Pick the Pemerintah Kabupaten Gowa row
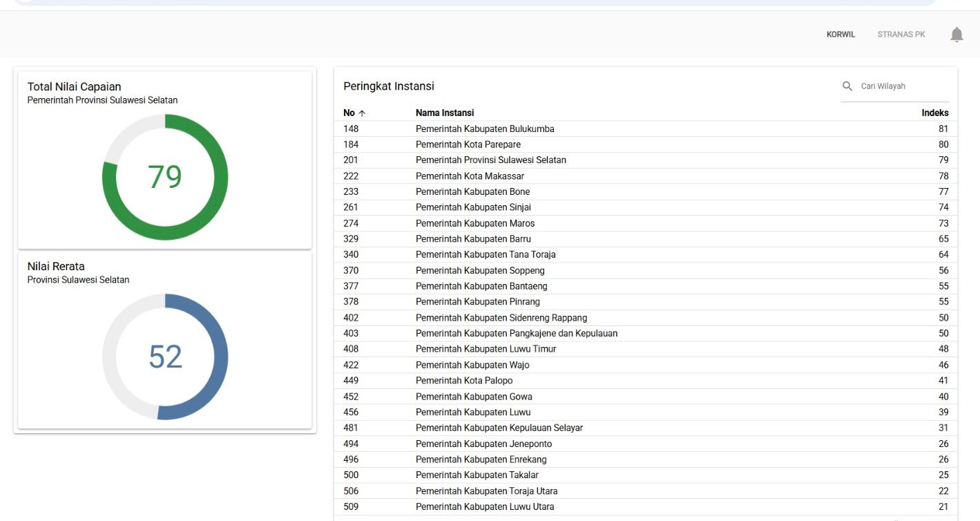The width and height of the screenshot is (980, 521). (x=474, y=397)
